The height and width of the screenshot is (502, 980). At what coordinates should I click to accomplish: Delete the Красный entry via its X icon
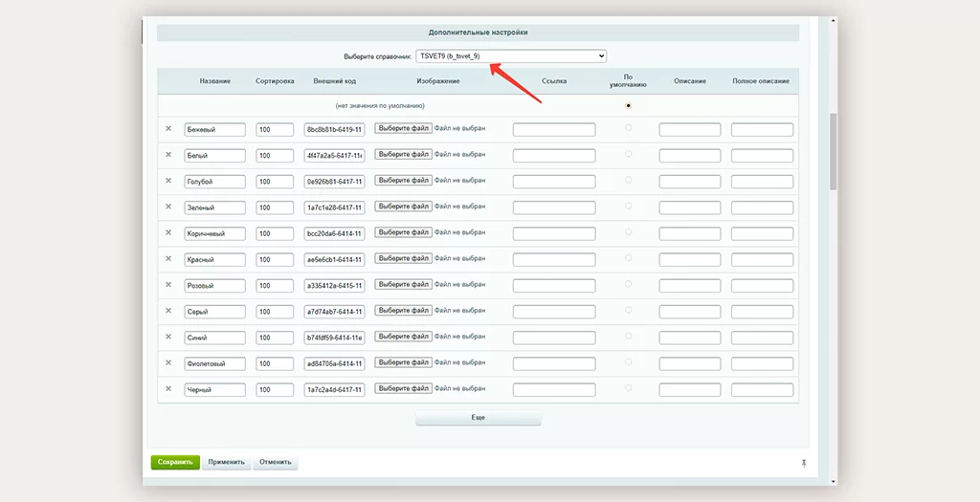[x=168, y=258]
